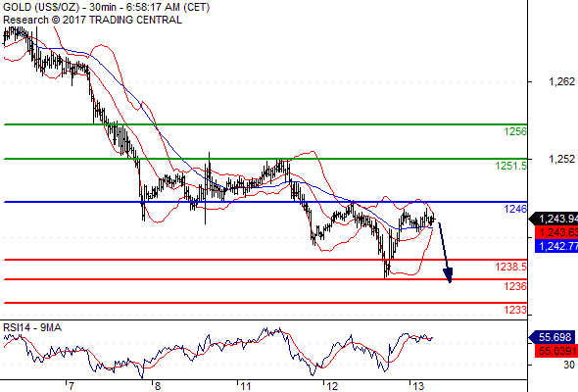
Task: Click the red 1238.5 support label
Action: [x=511, y=267]
